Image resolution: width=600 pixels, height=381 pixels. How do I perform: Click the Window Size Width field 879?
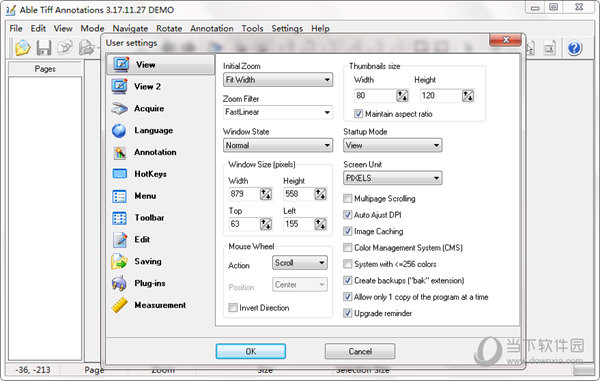(245, 194)
